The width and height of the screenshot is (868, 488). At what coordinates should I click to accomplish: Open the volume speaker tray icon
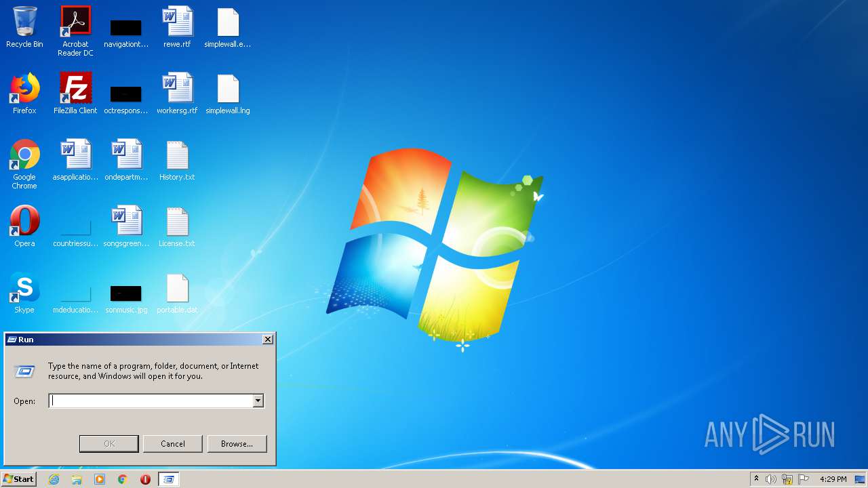(x=771, y=479)
